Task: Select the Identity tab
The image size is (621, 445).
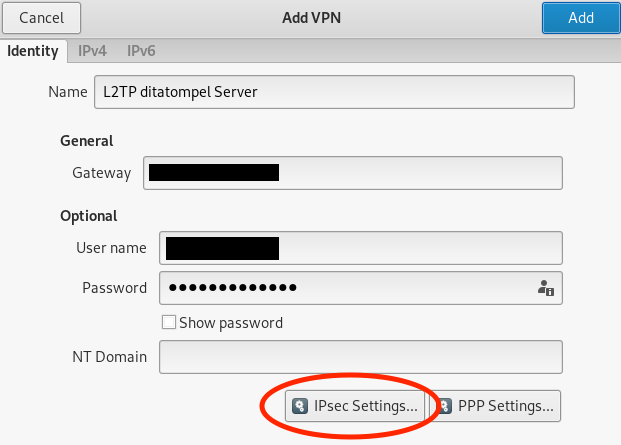Action: point(33,51)
